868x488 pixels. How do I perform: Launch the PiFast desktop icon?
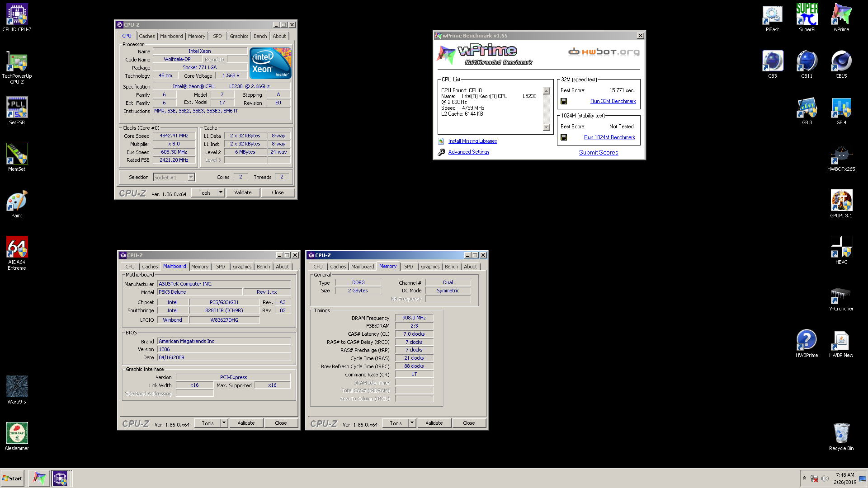click(772, 18)
